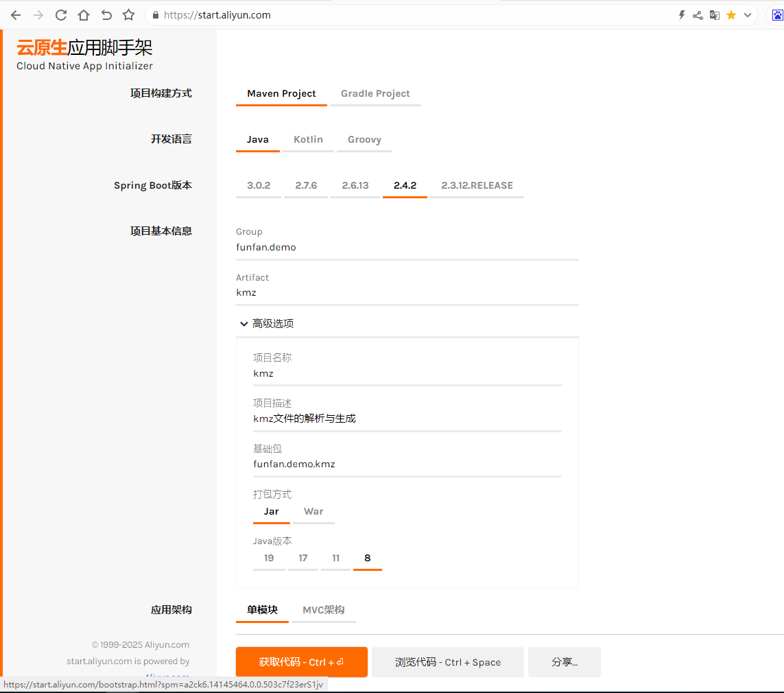
Task: Click the lightning extension icon
Action: pos(681,14)
